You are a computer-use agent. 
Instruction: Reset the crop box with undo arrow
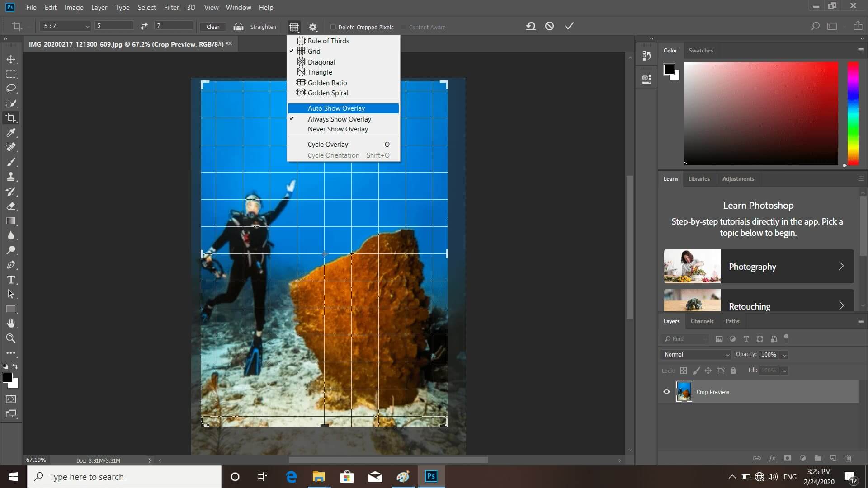[x=531, y=26]
